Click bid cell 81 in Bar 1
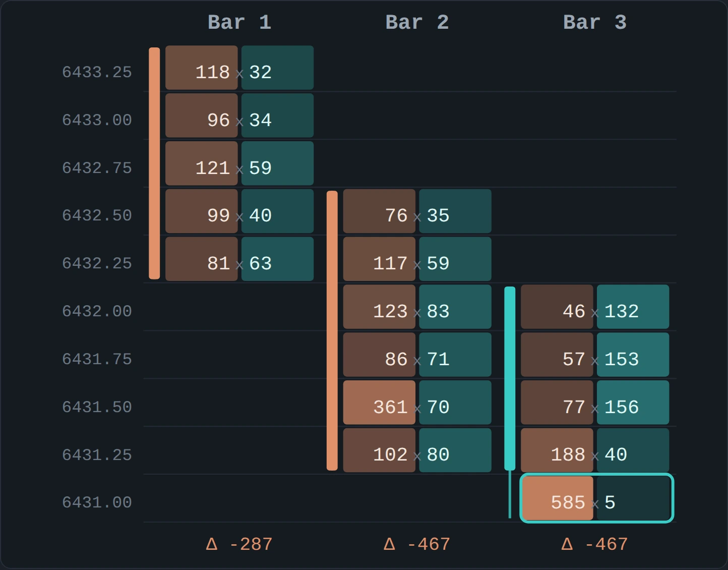The height and width of the screenshot is (570, 728). click(202, 259)
